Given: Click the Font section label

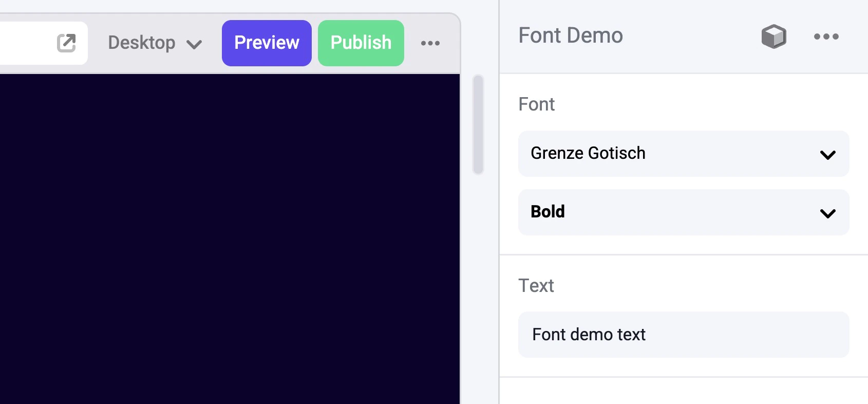Looking at the screenshot, I should point(537,104).
